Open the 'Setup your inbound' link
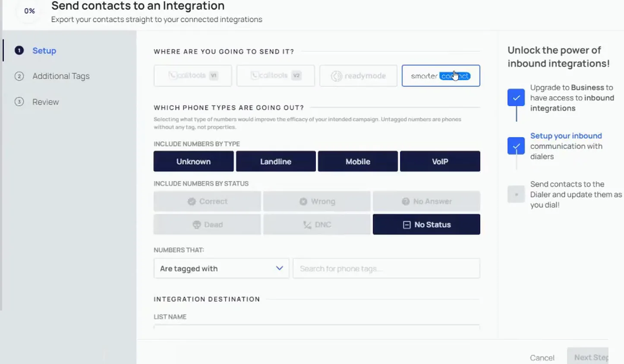This screenshot has width=624, height=364. [x=566, y=135]
